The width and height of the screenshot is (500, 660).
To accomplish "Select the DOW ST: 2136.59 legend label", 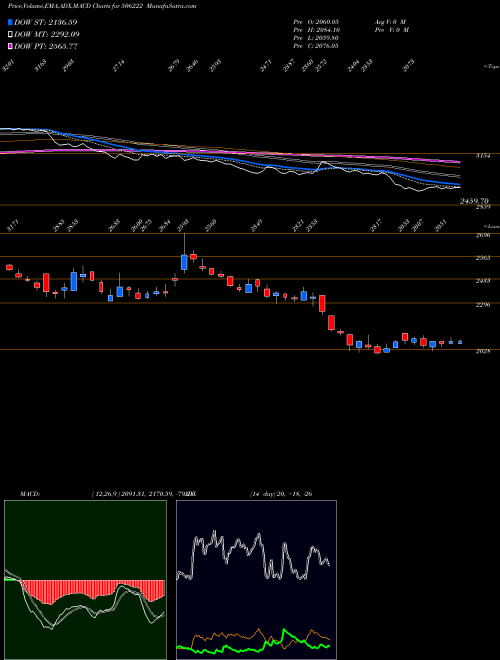I will coord(45,22).
